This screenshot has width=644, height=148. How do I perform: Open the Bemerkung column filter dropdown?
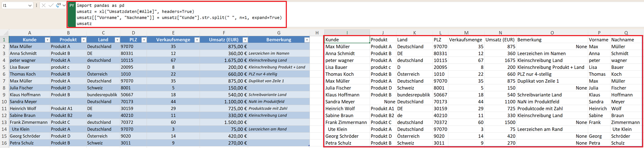[306, 40]
